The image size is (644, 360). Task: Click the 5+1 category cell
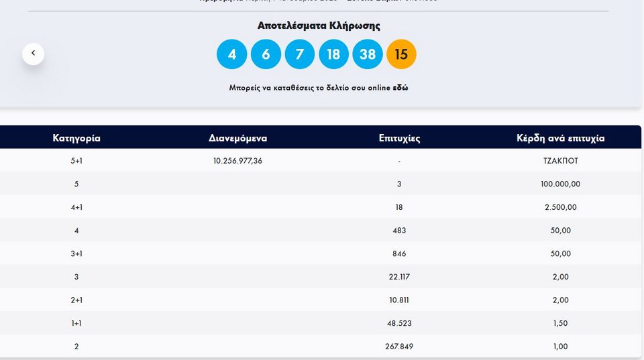[76, 161]
